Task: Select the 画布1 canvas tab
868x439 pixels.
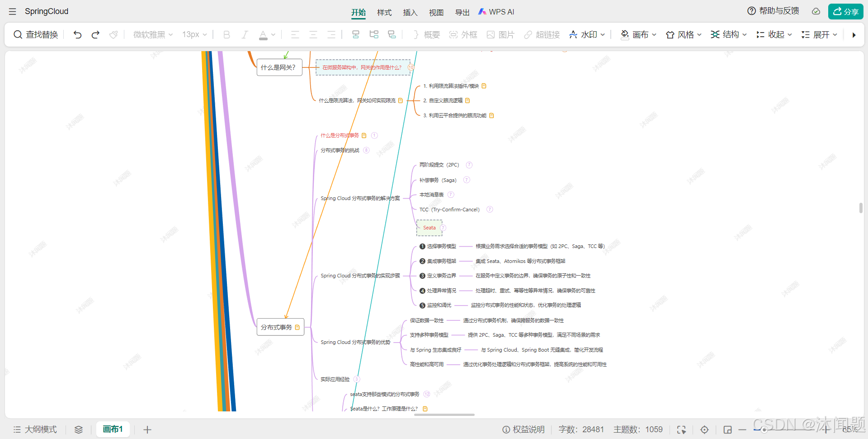Action: 113,429
